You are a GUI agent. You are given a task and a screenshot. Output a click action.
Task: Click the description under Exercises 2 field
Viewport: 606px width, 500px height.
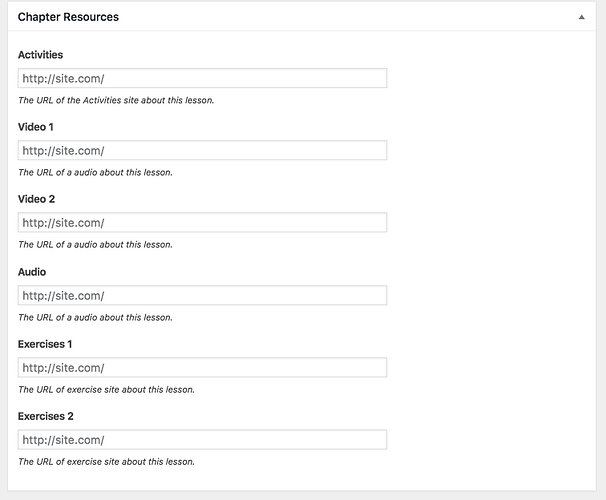coord(106,462)
